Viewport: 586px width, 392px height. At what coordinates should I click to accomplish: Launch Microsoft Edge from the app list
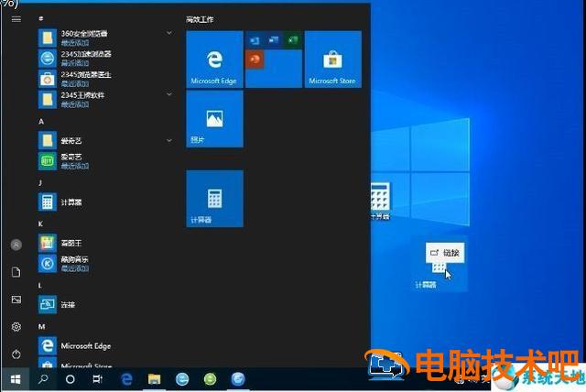pos(106,346)
